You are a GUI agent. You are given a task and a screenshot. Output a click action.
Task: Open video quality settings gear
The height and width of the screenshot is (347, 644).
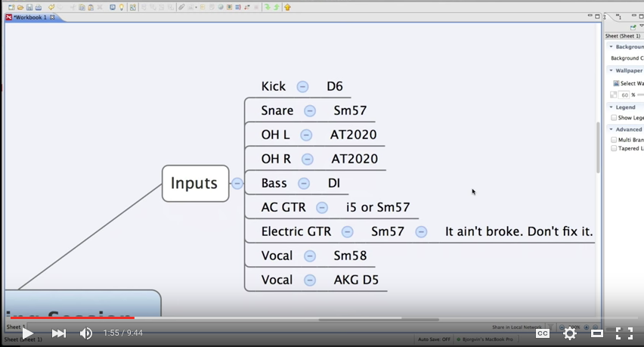click(570, 333)
